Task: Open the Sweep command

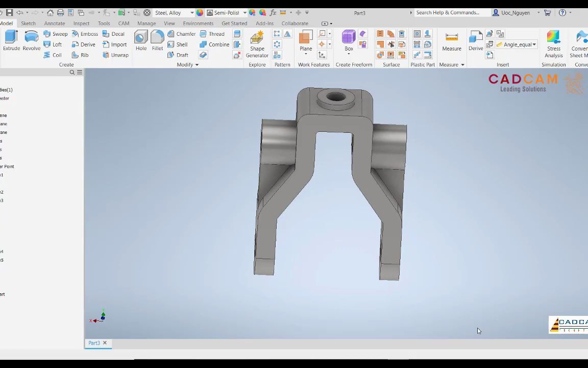Action: click(60, 34)
